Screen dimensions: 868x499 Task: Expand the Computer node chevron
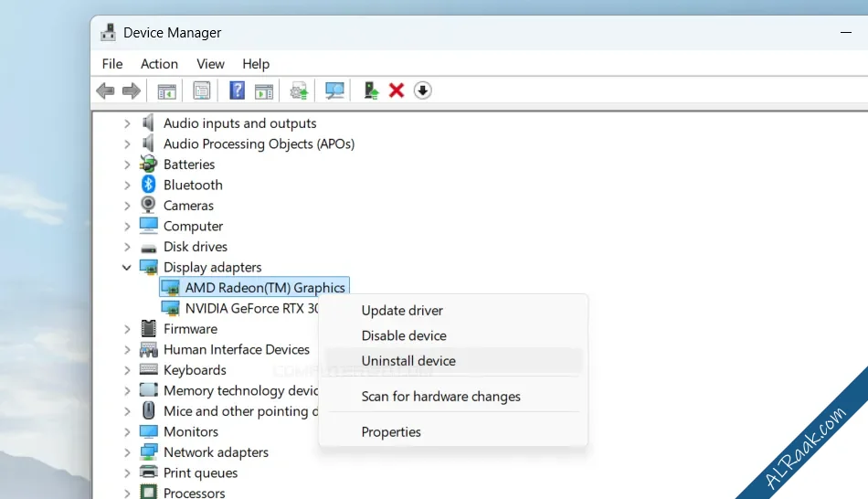pos(127,226)
